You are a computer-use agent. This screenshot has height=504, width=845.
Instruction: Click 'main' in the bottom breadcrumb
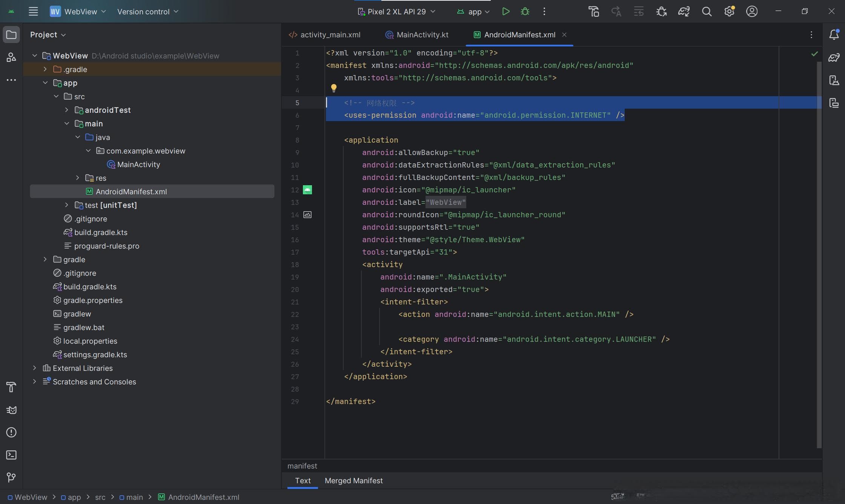click(134, 497)
